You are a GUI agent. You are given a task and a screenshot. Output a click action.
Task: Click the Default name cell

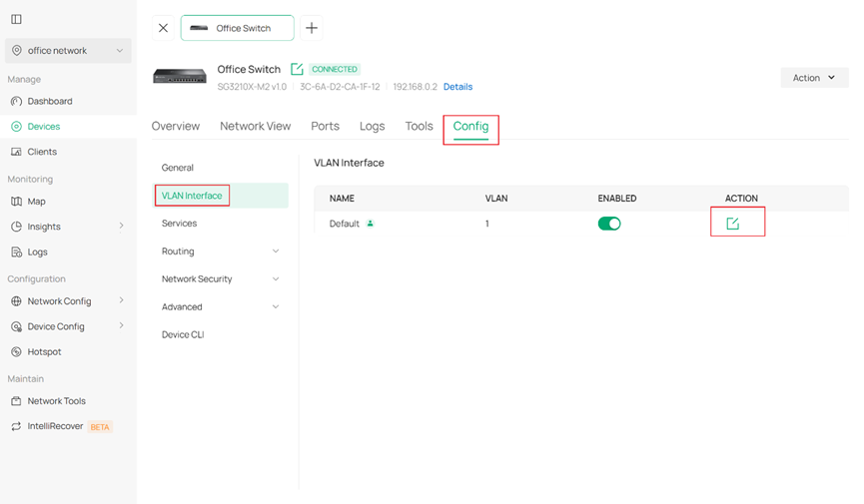click(x=345, y=224)
